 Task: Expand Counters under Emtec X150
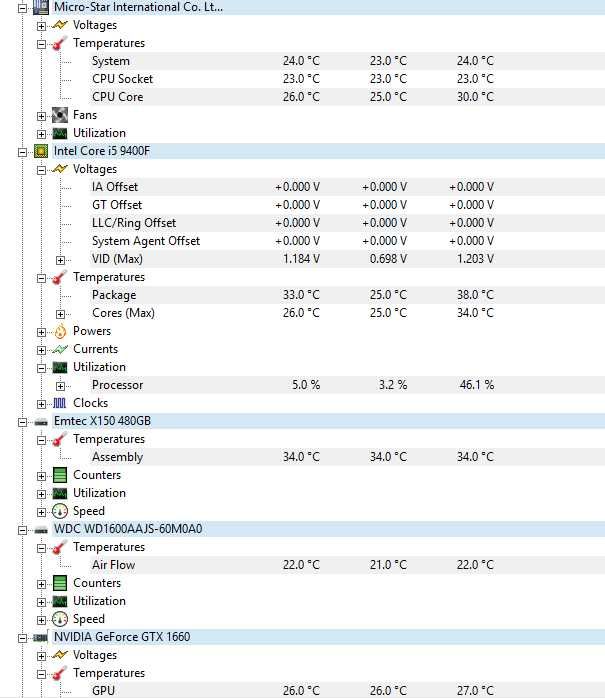point(41,476)
